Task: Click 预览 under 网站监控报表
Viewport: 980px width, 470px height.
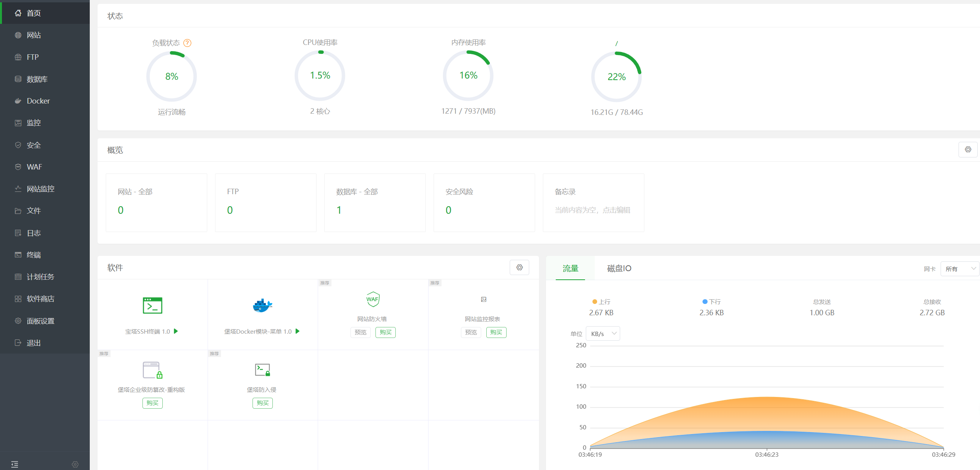Action: point(471,332)
